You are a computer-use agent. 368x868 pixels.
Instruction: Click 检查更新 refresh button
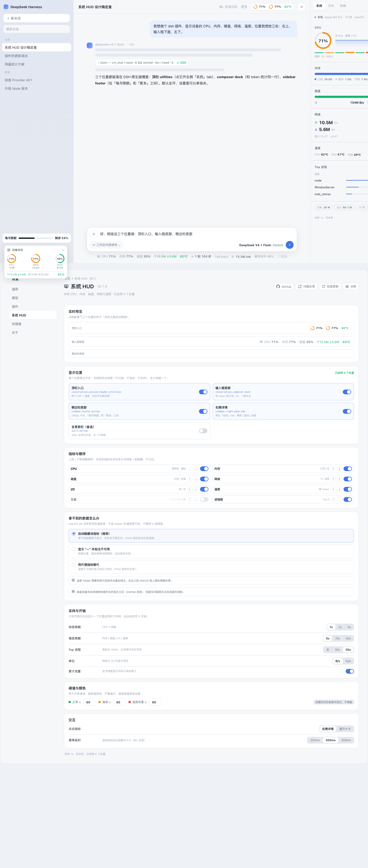pos(330,286)
